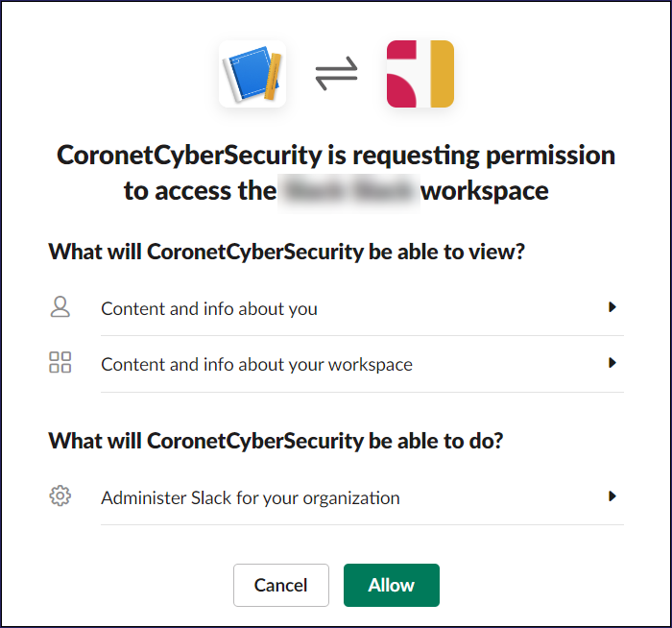Expand the "Content and info about you" arrow

coord(612,307)
